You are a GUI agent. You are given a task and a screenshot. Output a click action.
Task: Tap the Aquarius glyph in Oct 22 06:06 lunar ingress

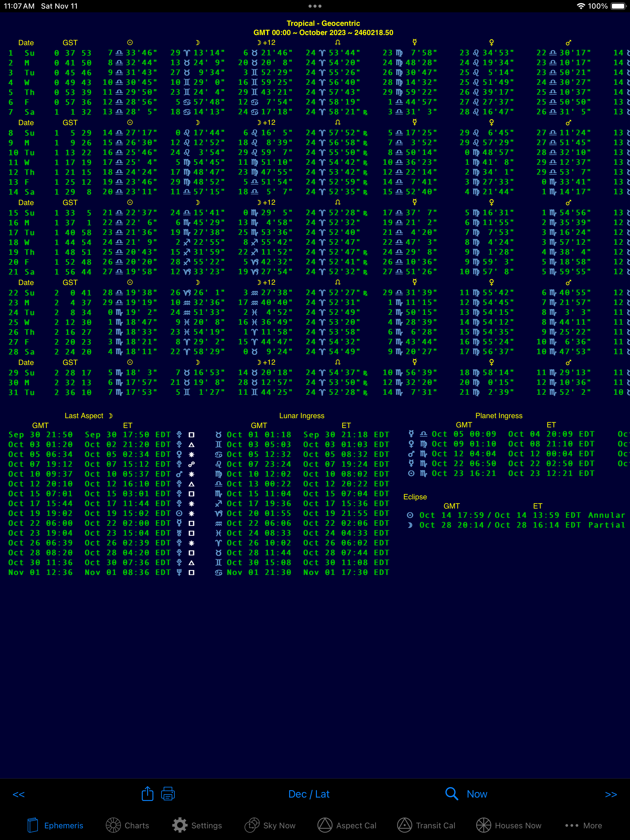tap(218, 523)
